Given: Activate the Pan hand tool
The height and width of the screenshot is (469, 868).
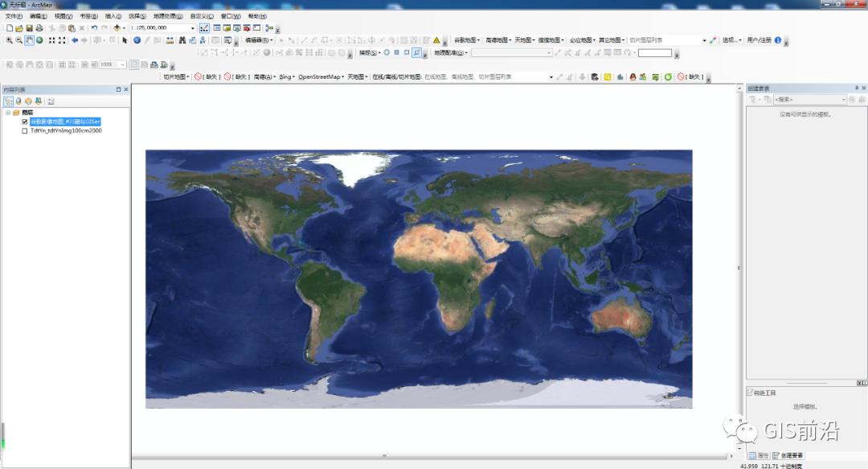Looking at the screenshot, I should tap(29, 40).
